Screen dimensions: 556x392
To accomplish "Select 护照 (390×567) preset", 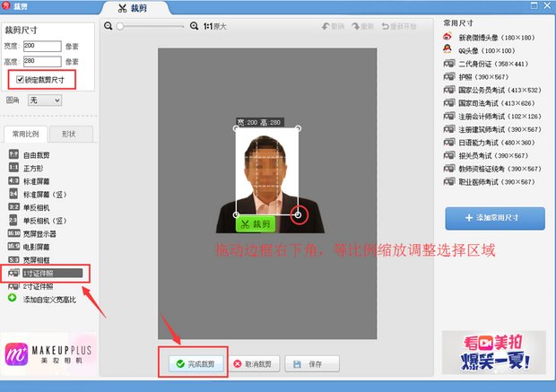I will (476, 76).
